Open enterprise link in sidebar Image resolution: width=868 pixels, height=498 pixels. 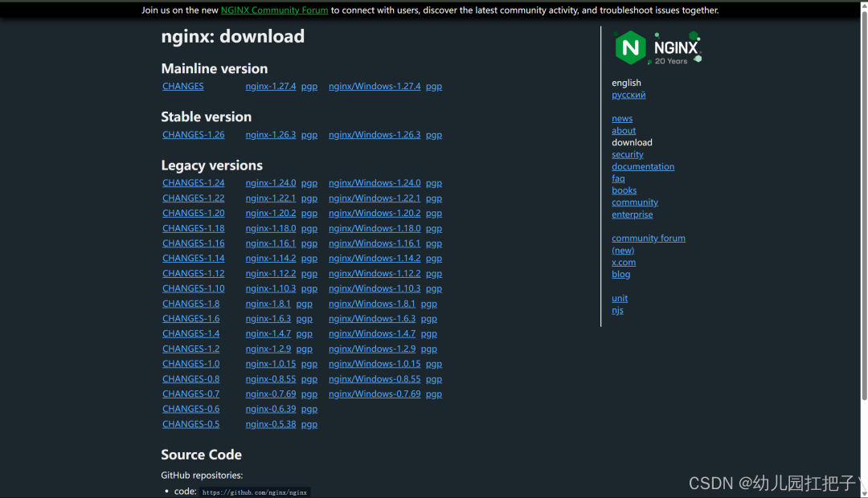coord(633,214)
